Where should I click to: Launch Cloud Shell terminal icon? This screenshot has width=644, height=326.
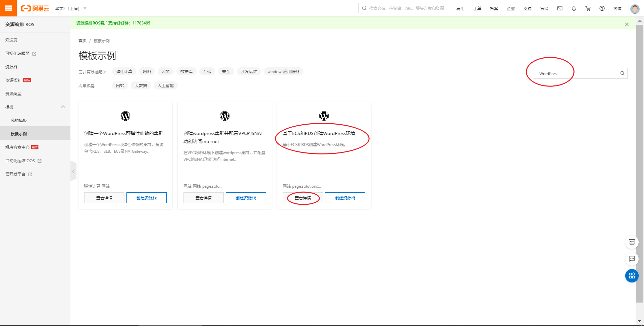tap(560, 8)
